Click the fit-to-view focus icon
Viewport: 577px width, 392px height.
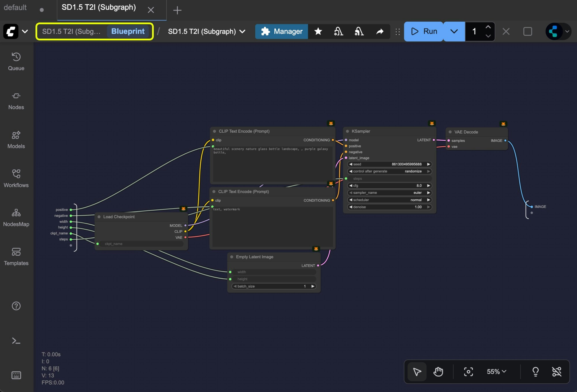pos(469,372)
